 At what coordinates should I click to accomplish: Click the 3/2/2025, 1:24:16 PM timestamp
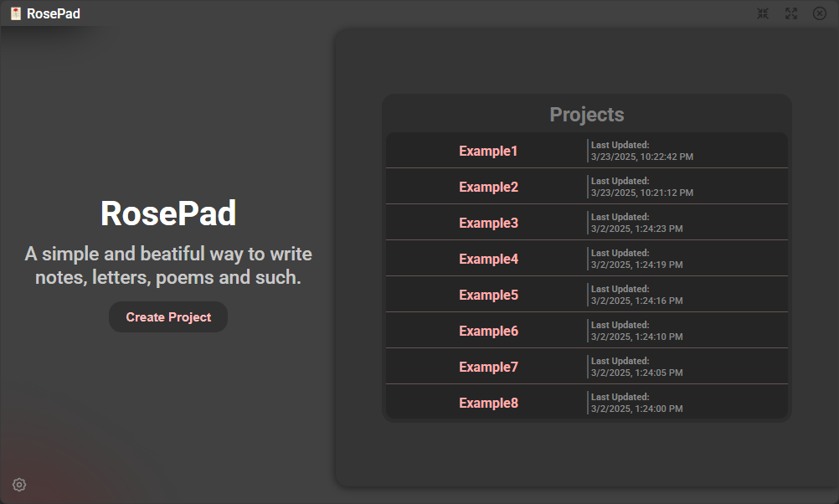coord(636,301)
